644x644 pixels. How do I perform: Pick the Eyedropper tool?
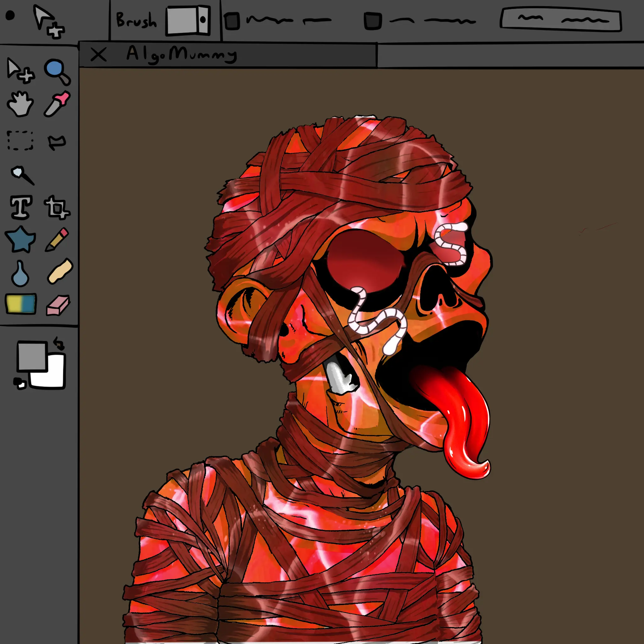(x=57, y=104)
